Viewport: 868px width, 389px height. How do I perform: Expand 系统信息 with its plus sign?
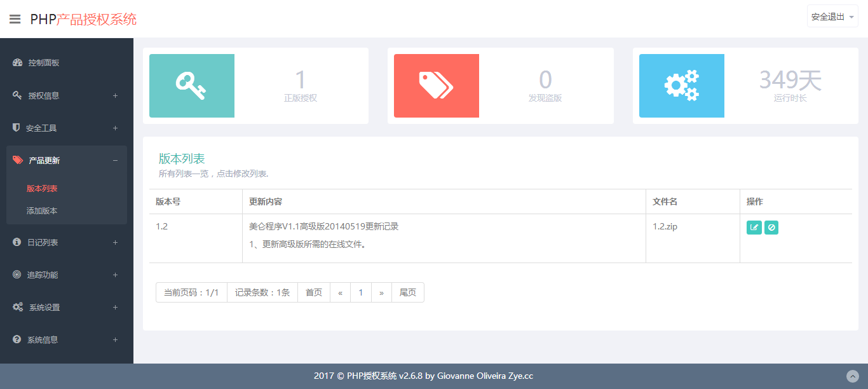pos(115,339)
